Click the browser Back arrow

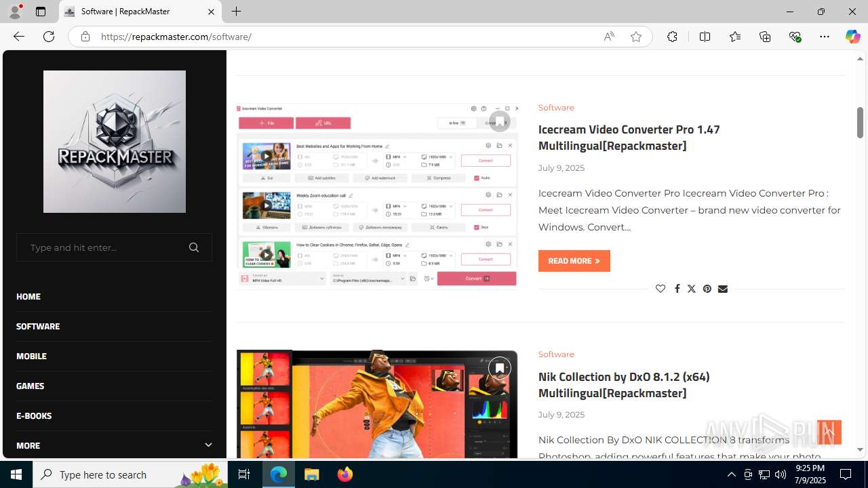coord(18,37)
